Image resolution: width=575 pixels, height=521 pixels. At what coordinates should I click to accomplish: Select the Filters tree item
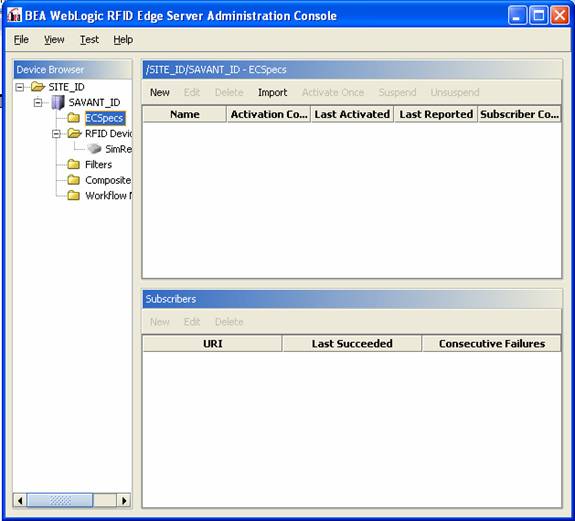click(98, 165)
